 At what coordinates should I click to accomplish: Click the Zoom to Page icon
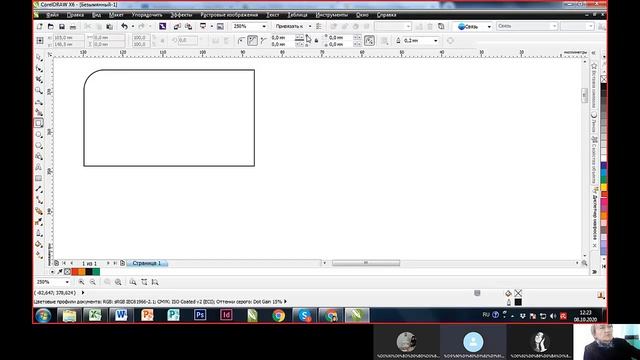point(133,282)
